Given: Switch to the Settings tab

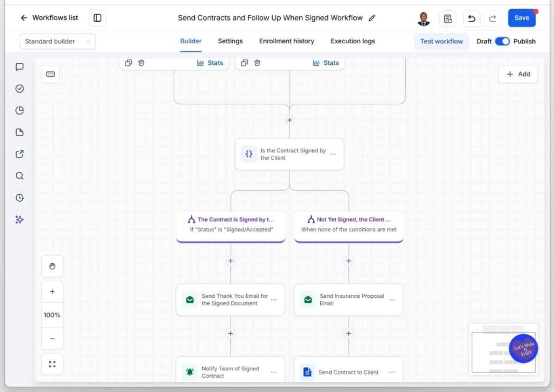Looking at the screenshot, I should pos(230,41).
